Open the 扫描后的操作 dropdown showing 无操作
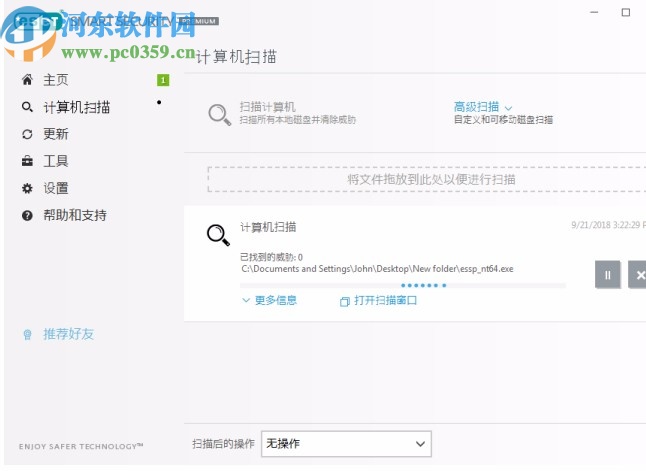646x471 pixels. click(x=346, y=444)
